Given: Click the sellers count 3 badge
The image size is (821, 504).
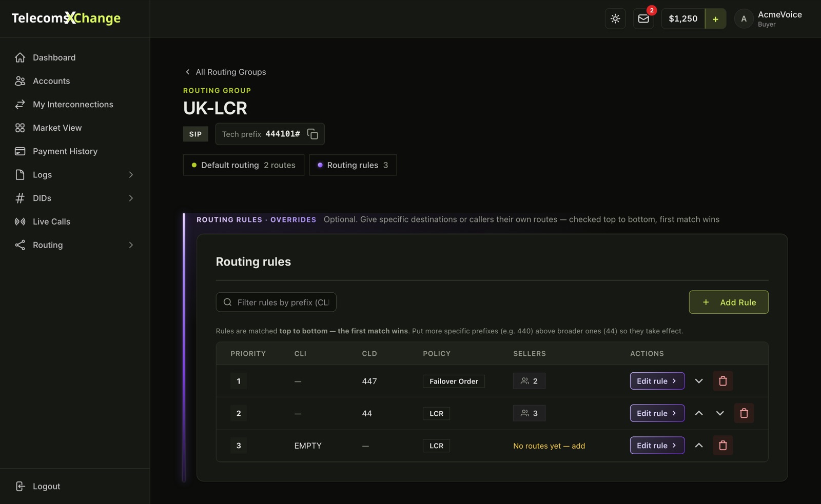Looking at the screenshot, I should click(529, 413).
